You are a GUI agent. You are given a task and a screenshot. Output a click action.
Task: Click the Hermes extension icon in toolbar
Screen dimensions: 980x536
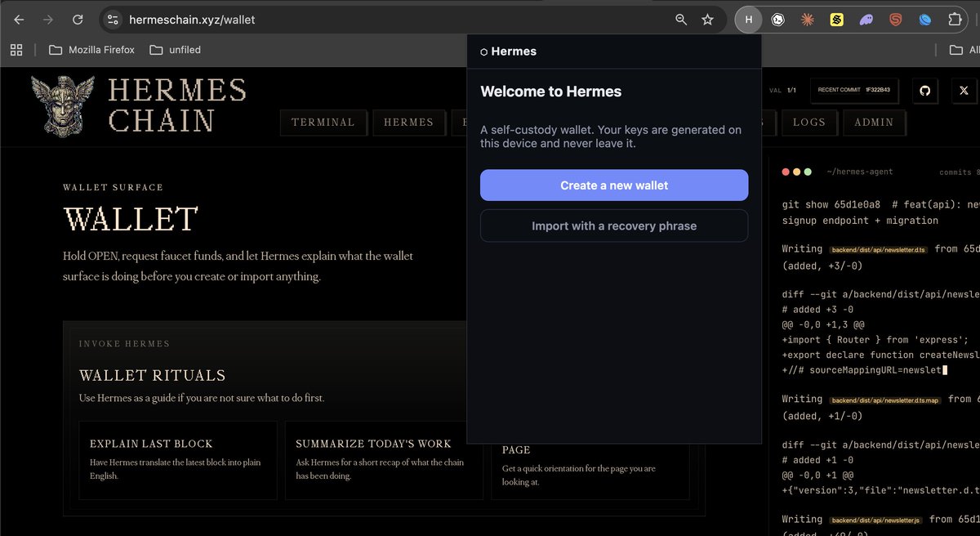pyautogui.click(x=749, y=19)
